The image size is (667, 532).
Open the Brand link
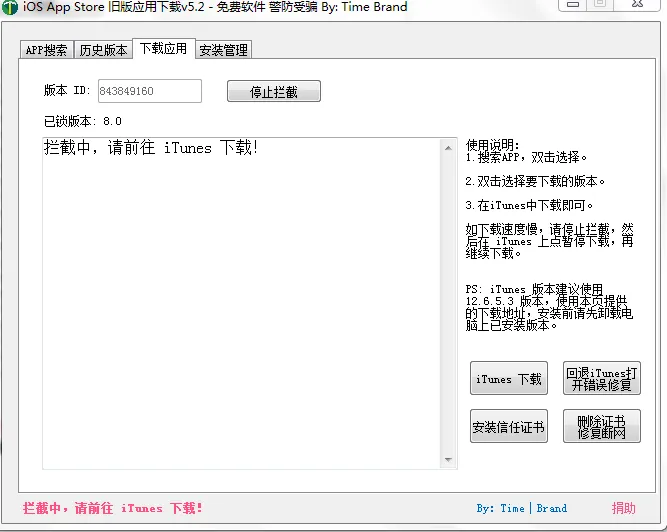[x=552, y=508]
